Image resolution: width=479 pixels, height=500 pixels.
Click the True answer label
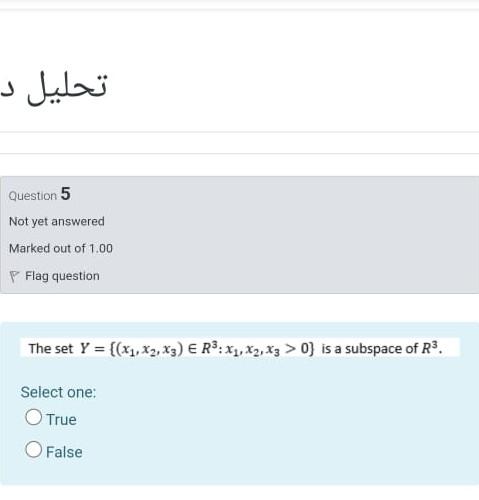click(x=61, y=419)
